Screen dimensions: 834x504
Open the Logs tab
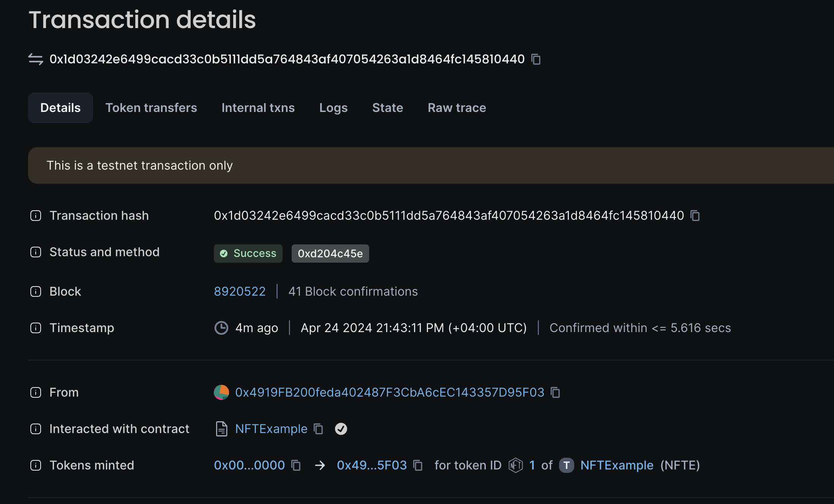click(x=333, y=108)
